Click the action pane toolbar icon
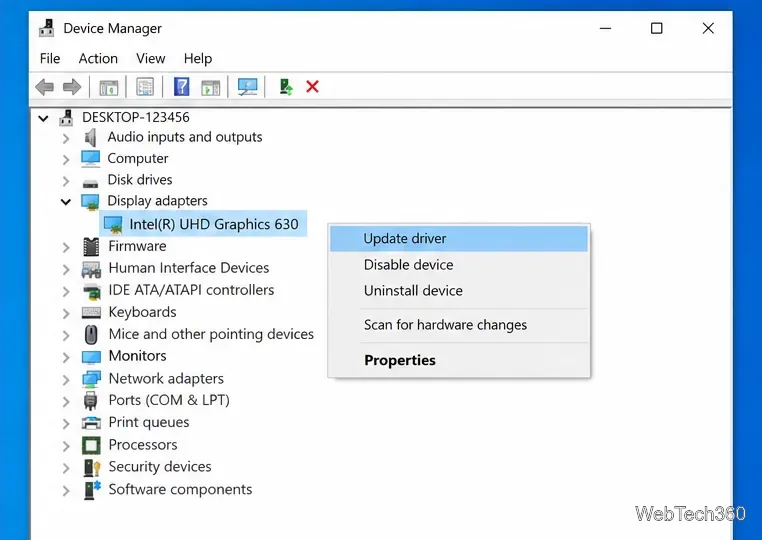Viewport: 762px width, 540px height. (210, 87)
